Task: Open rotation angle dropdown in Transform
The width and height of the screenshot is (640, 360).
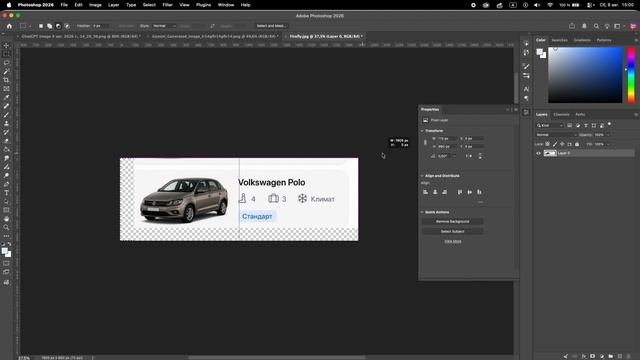Action: point(455,156)
